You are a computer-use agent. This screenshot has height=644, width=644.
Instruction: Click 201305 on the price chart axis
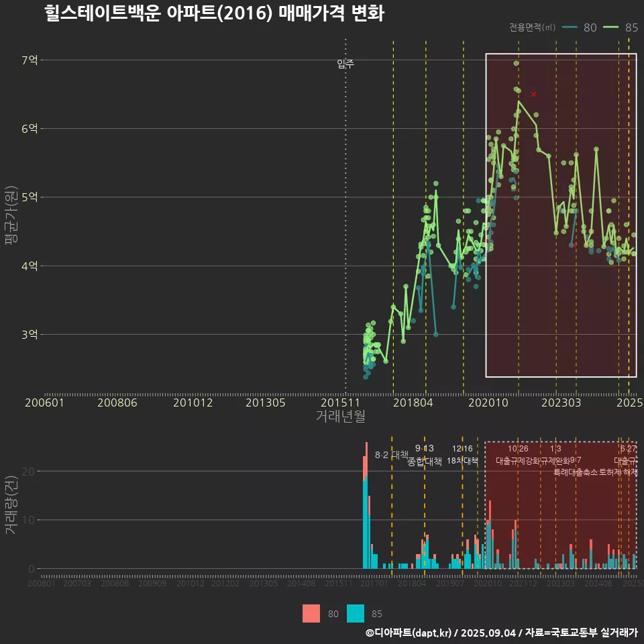[x=266, y=402]
